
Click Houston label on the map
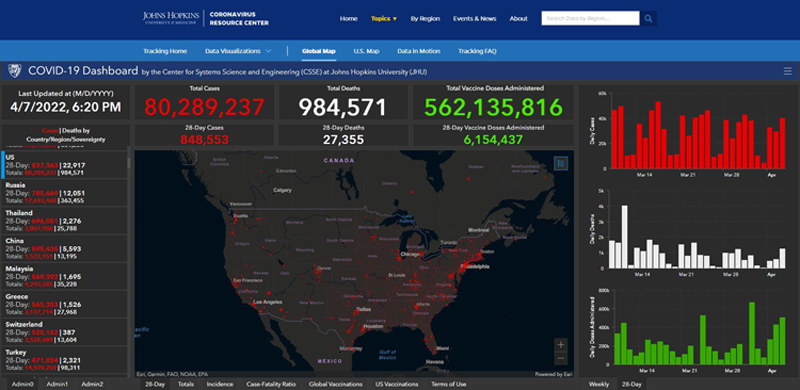pos(373,326)
